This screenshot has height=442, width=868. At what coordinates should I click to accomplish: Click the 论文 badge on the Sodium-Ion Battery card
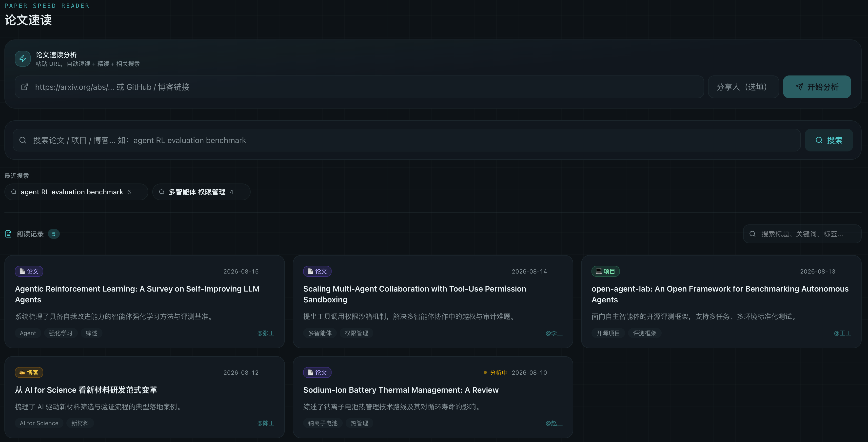point(317,372)
